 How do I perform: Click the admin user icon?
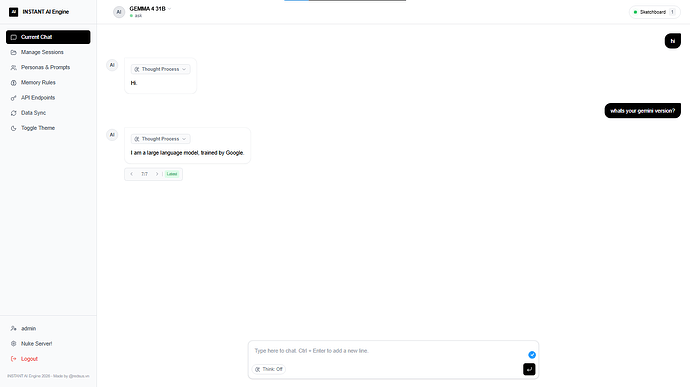(x=14, y=328)
